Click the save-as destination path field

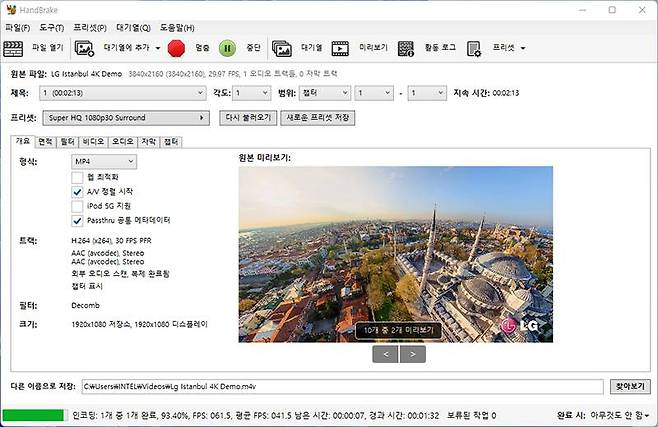click(x=342, y=386)
